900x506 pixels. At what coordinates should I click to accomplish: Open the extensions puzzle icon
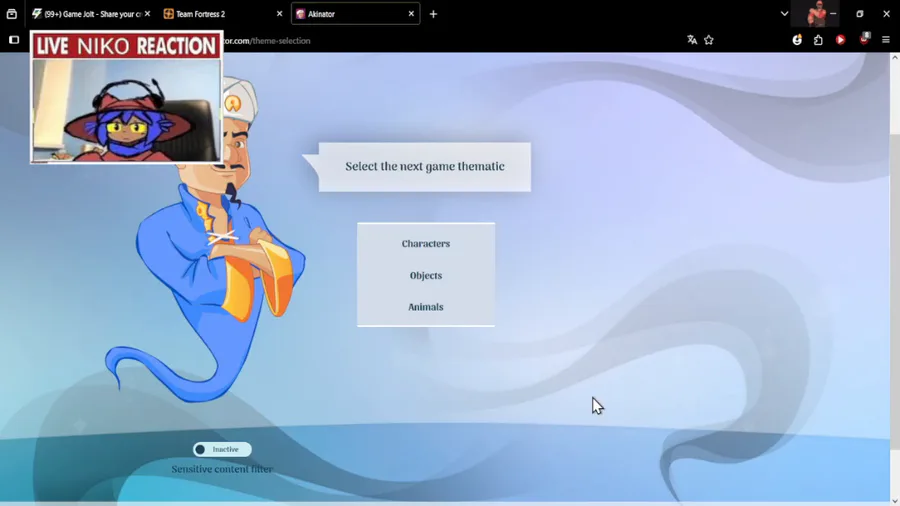pos(818,40)
